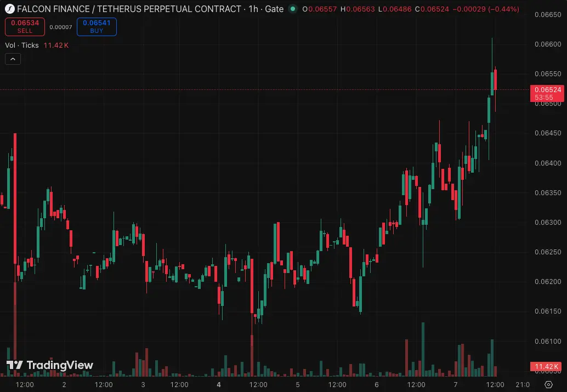Click the O0.06557 open value in the header

[319, 9]
